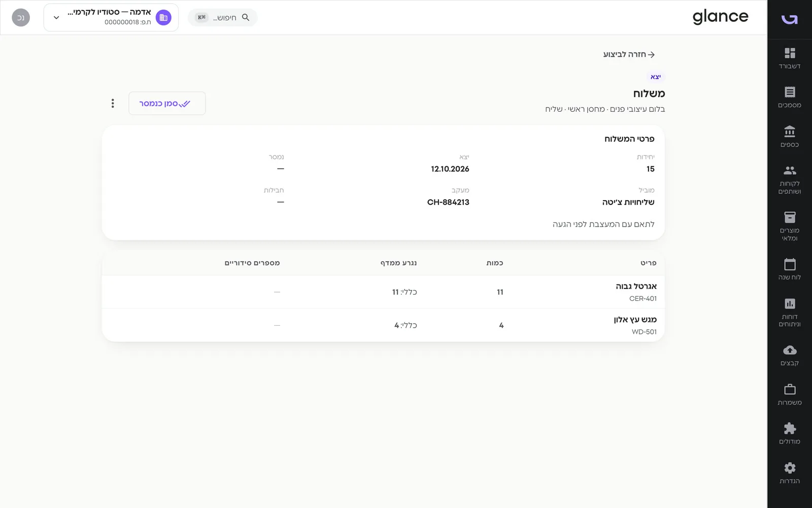The height and width of the screenshot is (508, 812).
Task: Open לקוחות ושותפים customers section
Action: 790,180
